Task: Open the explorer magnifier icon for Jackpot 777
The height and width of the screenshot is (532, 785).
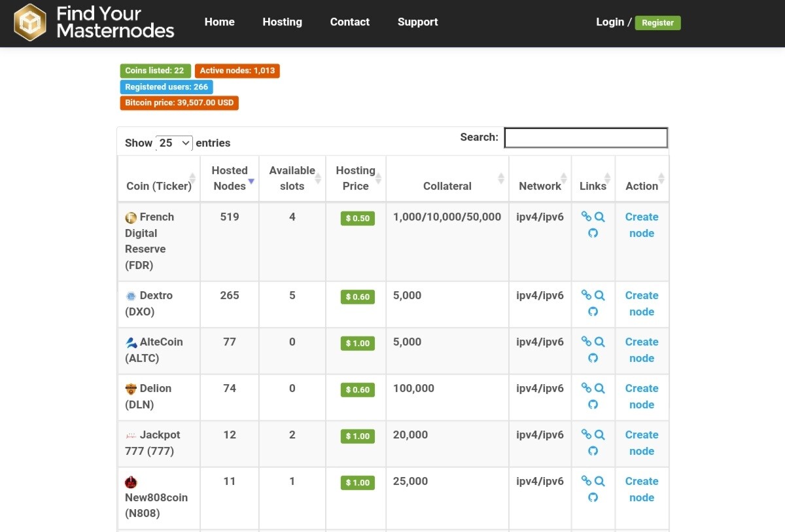Action: 600,434
